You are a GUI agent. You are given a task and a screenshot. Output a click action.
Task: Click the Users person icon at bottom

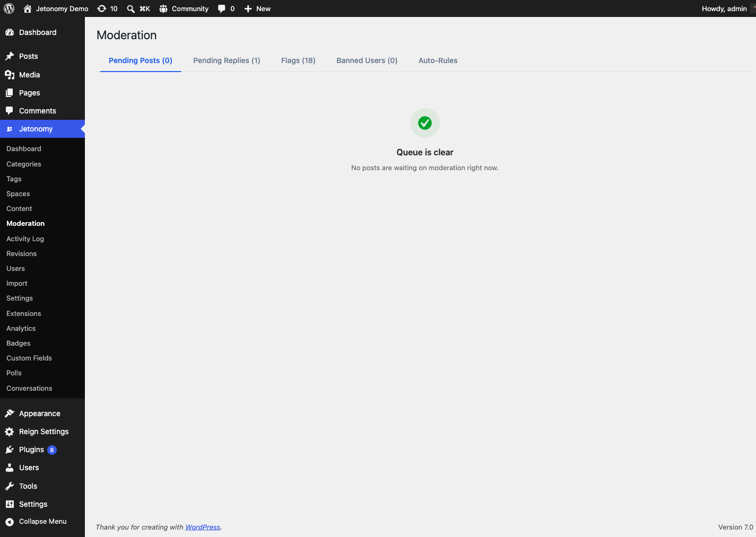pos(10,468)
